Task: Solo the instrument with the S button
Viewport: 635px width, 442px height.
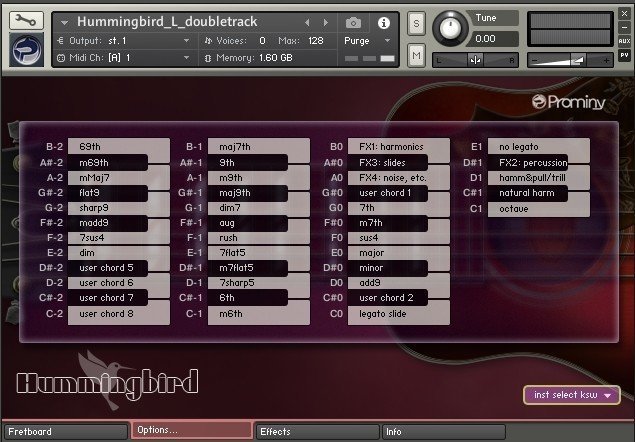Action: (x=416, y=23)
